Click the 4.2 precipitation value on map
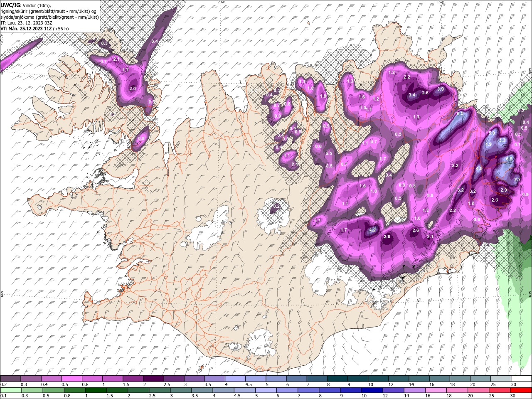Viewport: 532px width, 399px height. coord(372,230)
